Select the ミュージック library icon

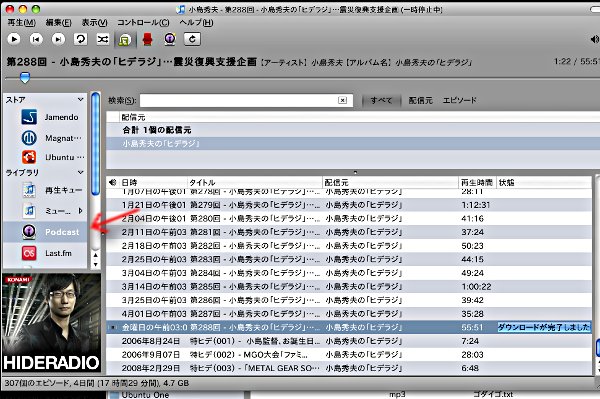[29, 210]
